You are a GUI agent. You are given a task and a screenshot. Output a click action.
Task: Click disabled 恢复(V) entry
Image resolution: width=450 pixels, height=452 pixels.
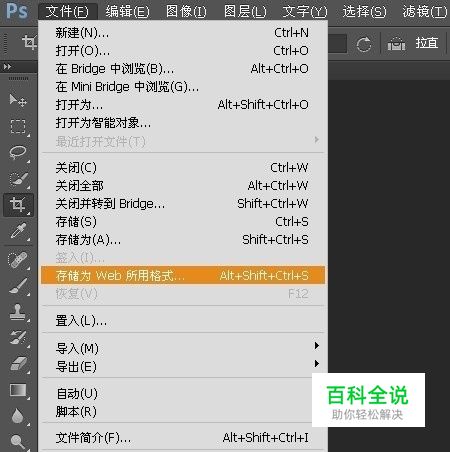pyautogui.click(x=183, y=294)
